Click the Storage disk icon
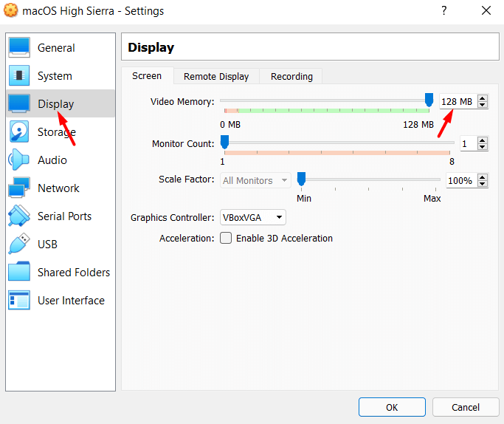Image resolution: width=504 pixels, height=424 pixels. [18, 132]
